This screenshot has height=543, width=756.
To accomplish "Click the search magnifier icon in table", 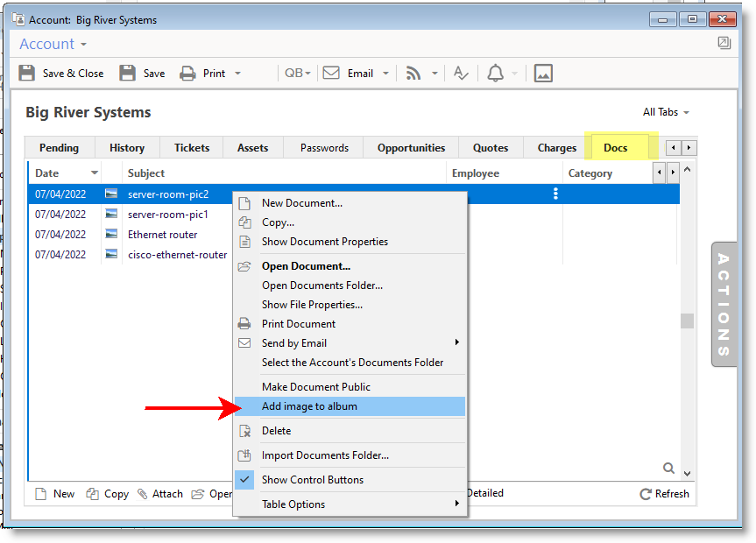I will 668,469.
